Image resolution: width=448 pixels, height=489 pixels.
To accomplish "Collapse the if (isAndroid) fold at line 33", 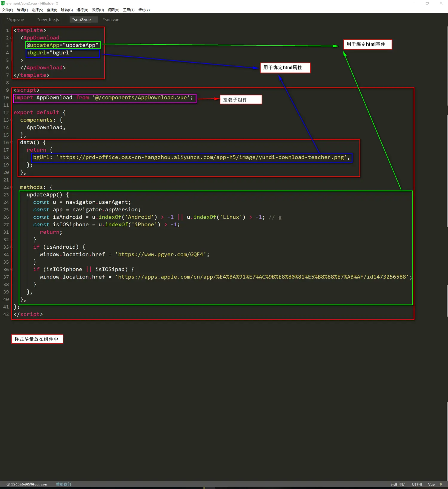I will (11, 247).
